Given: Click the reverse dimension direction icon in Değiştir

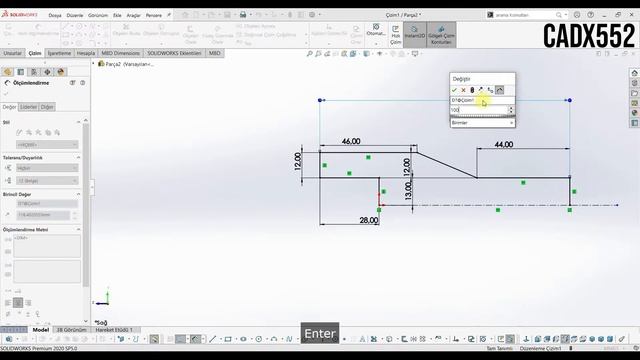Looking at the screenshot, I should click(x=481, y=90).
